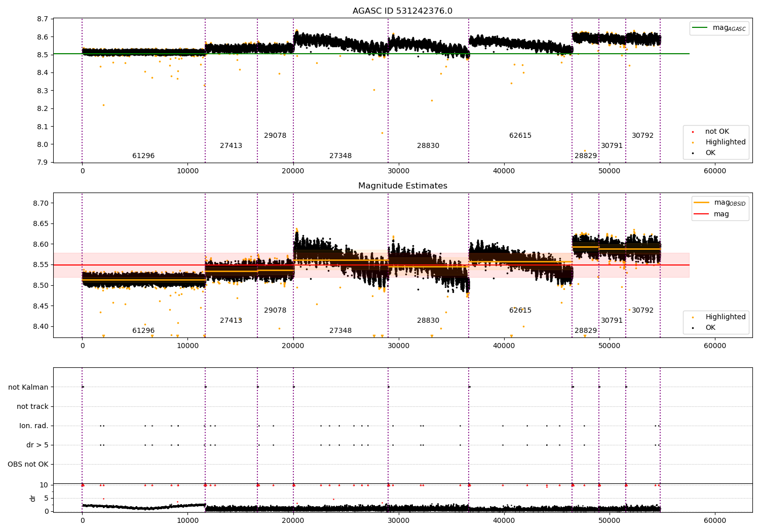Screen dimensions: 760x532
Task: Click y-axis tick 8.70 on Magnitude Estimates plot
Action: pyautogui.click(x=41, y=203)
